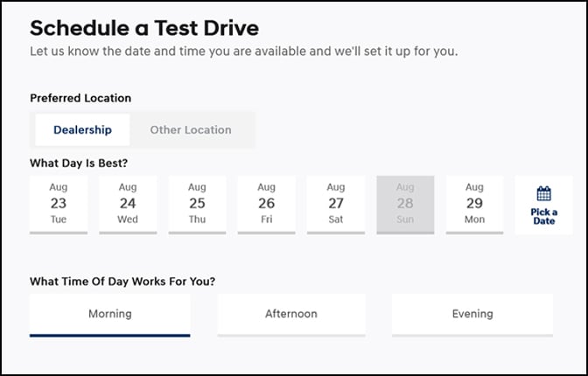Click the Preferred Location label
The width and height of the screenshot is (588, 376).
click(x=80, y=99)
